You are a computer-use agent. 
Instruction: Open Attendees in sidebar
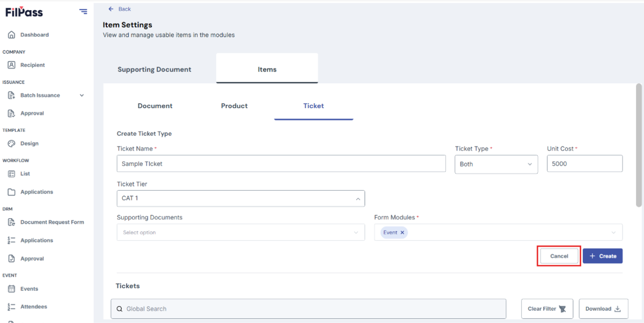34,307
